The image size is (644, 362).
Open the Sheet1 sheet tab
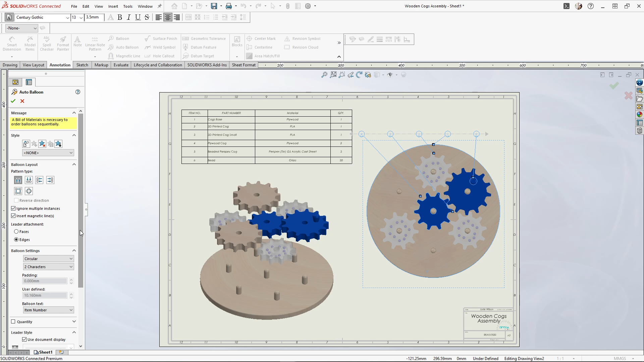(x=44, y=352)
